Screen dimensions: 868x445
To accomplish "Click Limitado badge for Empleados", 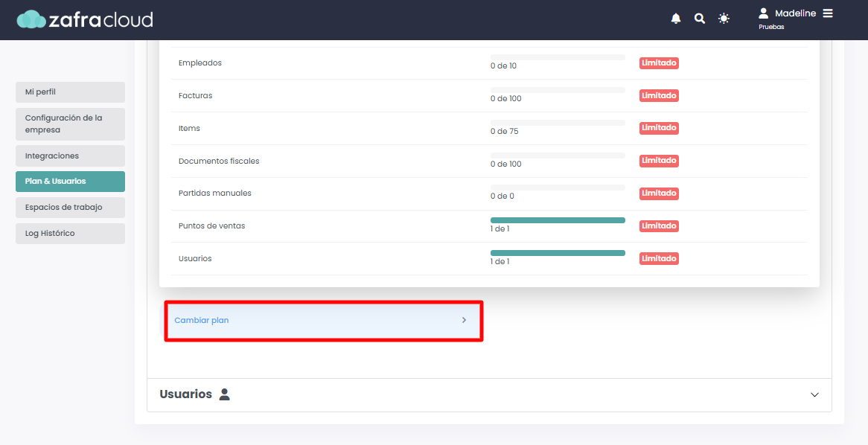I will pos(659,63).
